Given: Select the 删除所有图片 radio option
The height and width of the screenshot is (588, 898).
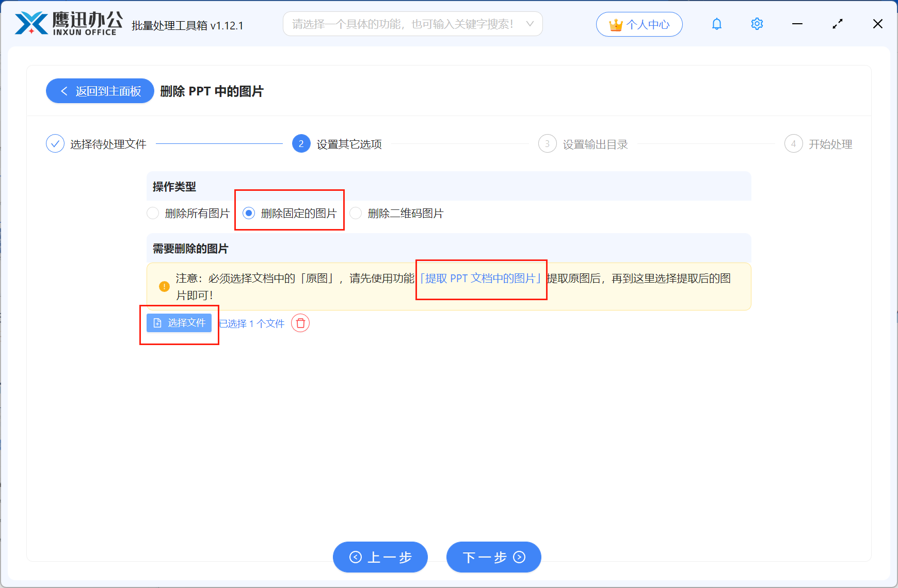Looking at the screenshot, I should (x=153, y=213).
